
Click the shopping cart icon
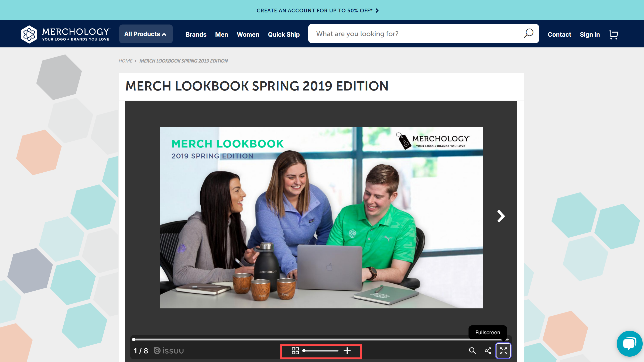pos(614,34)
